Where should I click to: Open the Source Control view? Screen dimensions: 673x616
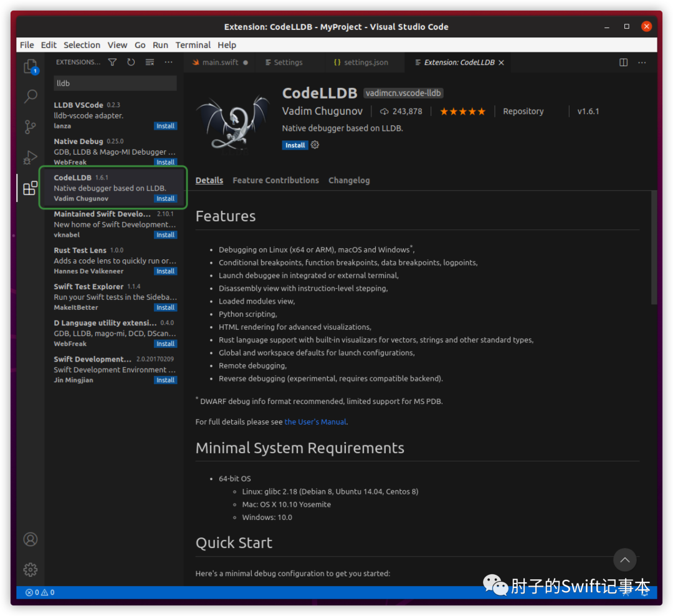tap(31, 127)
